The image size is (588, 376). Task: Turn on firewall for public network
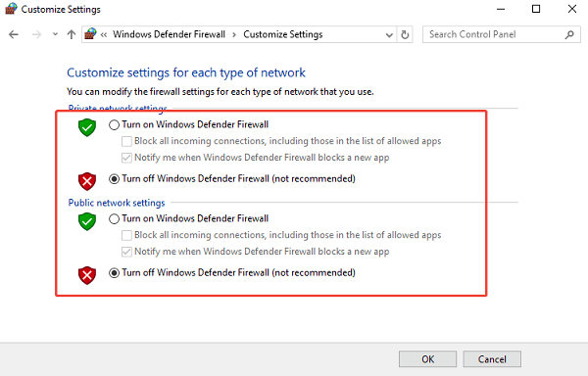pos(114,218)
